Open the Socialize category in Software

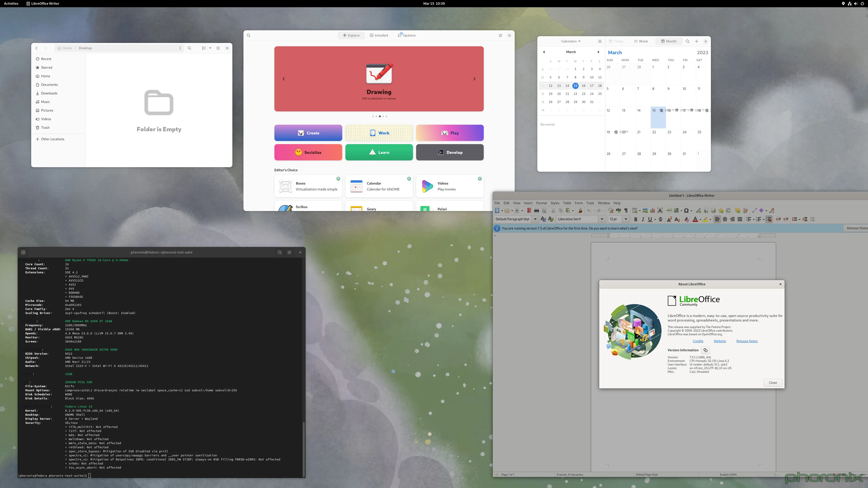(308, 152)
